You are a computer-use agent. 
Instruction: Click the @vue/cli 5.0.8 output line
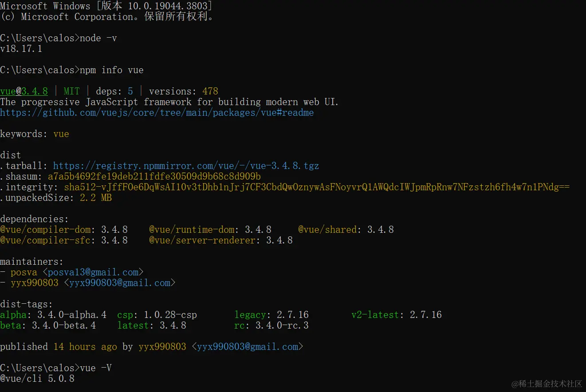pyautogui.click(x=37, y=379)
